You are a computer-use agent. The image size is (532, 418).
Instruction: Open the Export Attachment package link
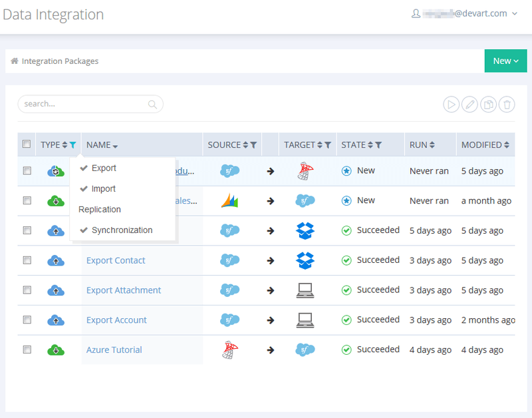124,290
